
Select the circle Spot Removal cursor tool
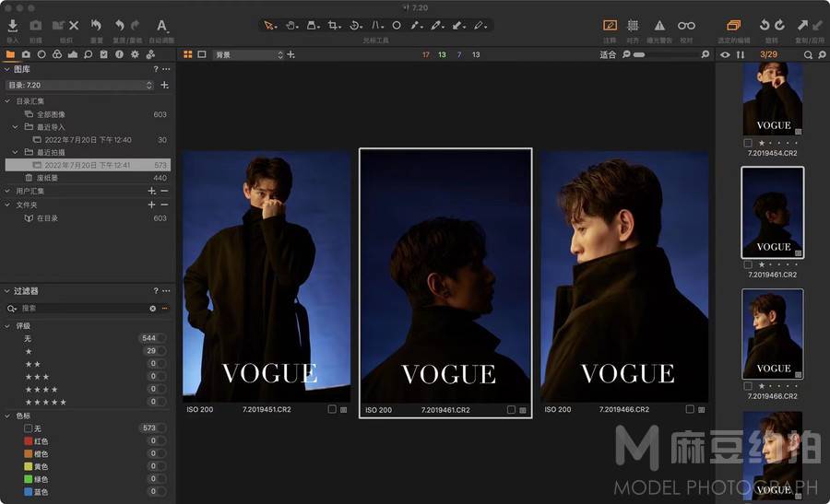(397, 26)
